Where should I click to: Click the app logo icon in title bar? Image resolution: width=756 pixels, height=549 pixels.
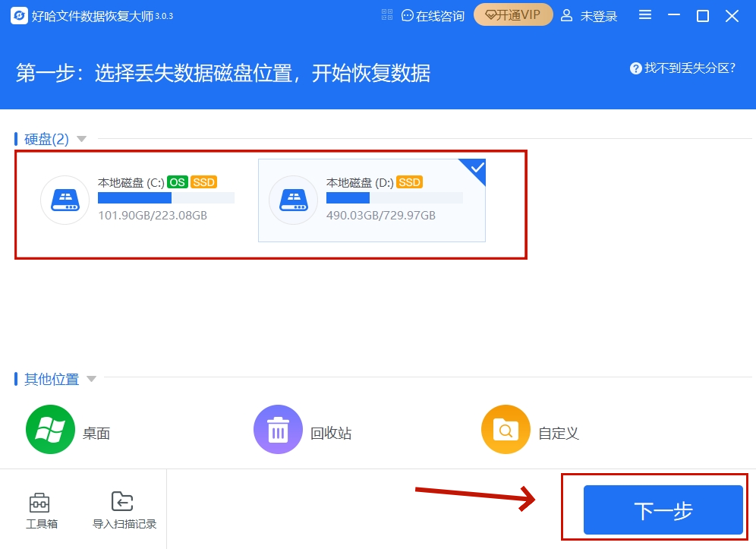tap(19, 15)
